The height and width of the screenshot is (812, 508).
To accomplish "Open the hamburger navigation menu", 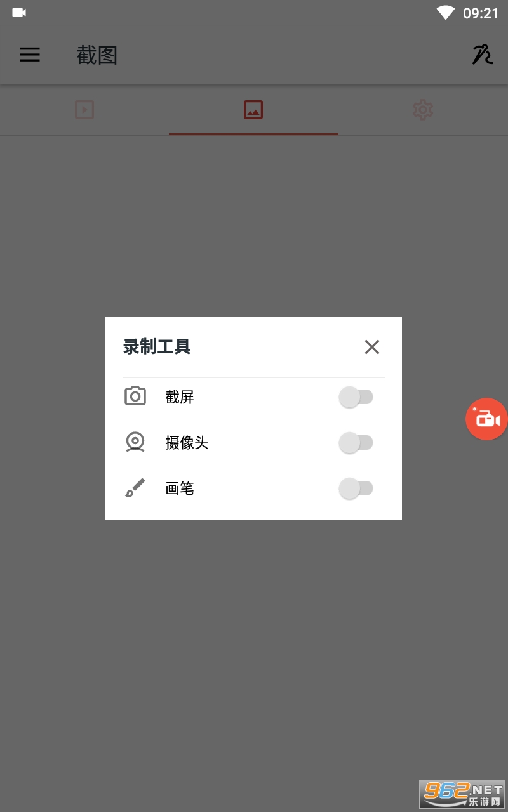I will tap(30, 55).
